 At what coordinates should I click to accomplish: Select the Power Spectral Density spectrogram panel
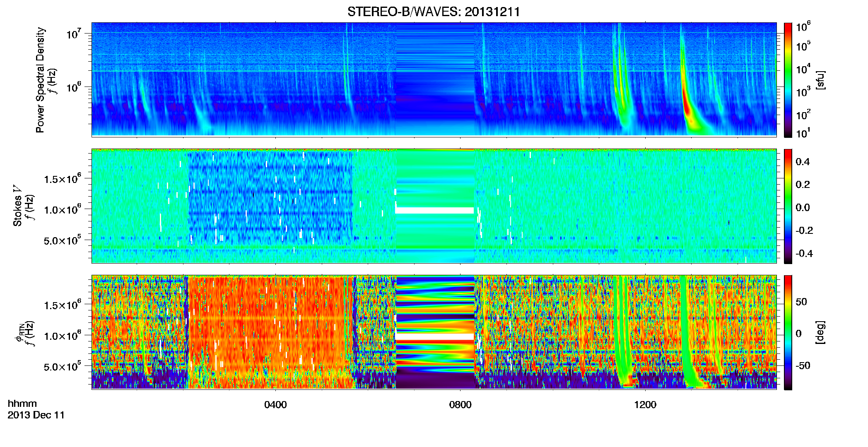(x=434, y=79)
